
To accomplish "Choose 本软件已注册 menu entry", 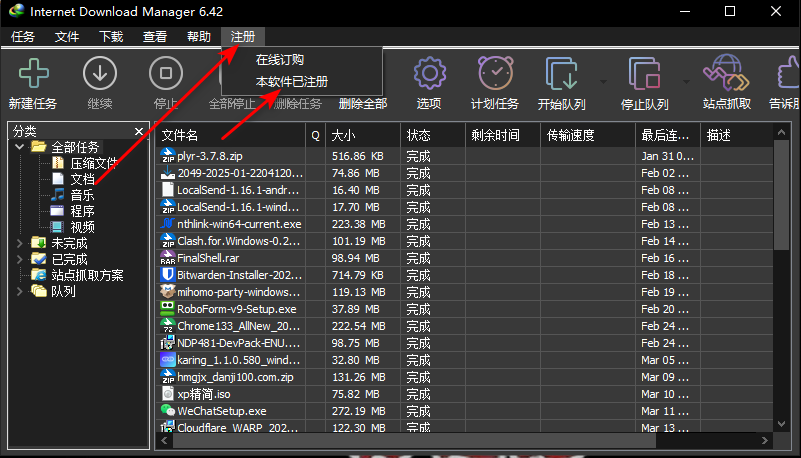I will click(x=301, y=82).
